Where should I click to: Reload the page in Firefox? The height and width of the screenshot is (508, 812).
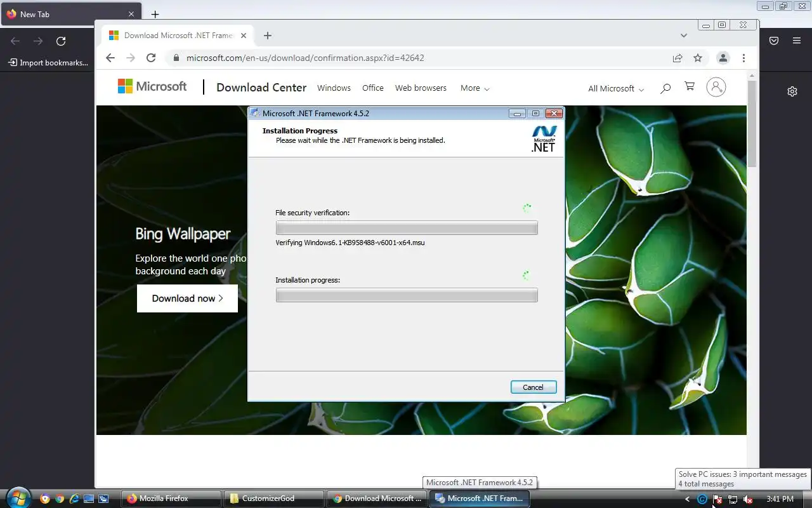click(x=61, y=41)
